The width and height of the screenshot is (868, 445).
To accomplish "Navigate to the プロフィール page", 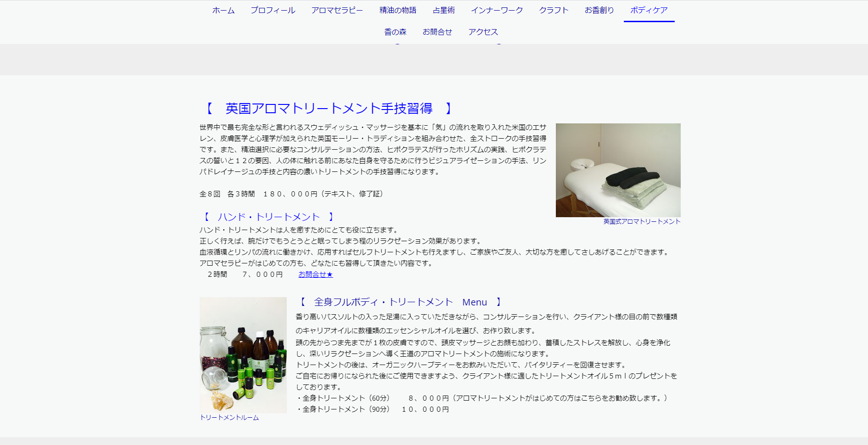I will click(x=273, y=10).
